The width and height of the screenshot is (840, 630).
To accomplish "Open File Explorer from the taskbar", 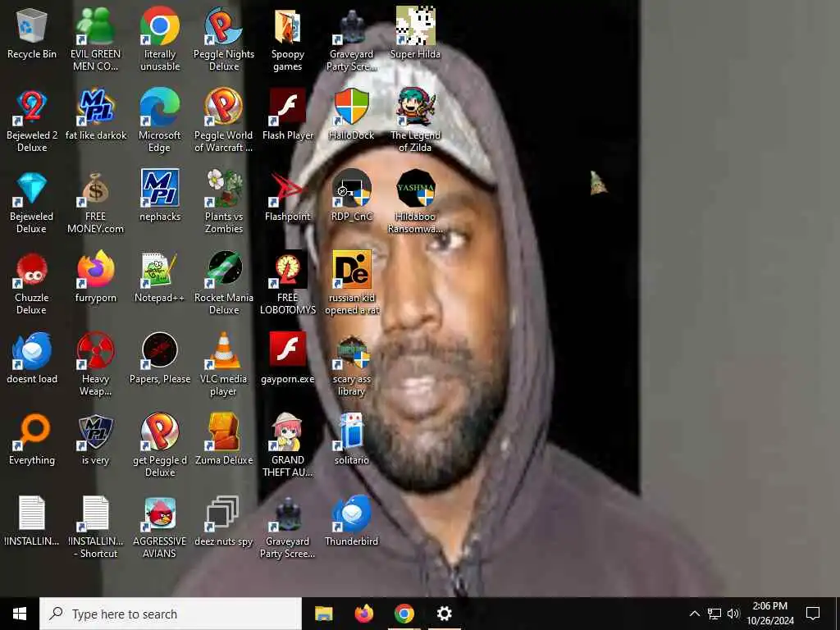I will (x=323, y=614).
